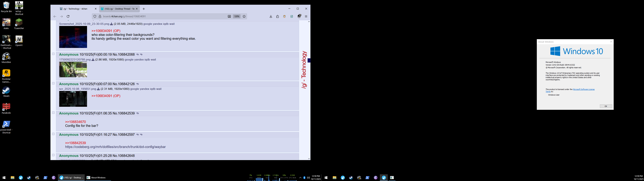
Task: Collapse post No.106842068 using the minus box
Action: tap(53, 54)
